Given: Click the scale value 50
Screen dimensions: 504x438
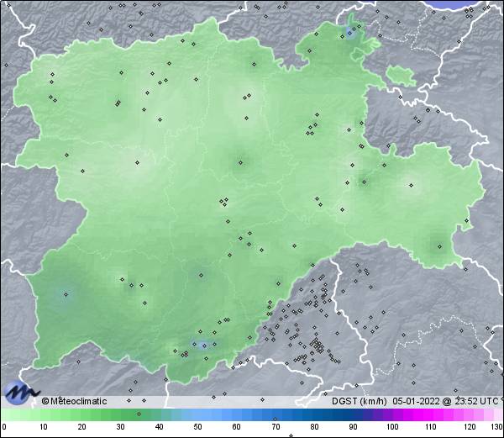Looking at the screenshot, I should point(197,427).
